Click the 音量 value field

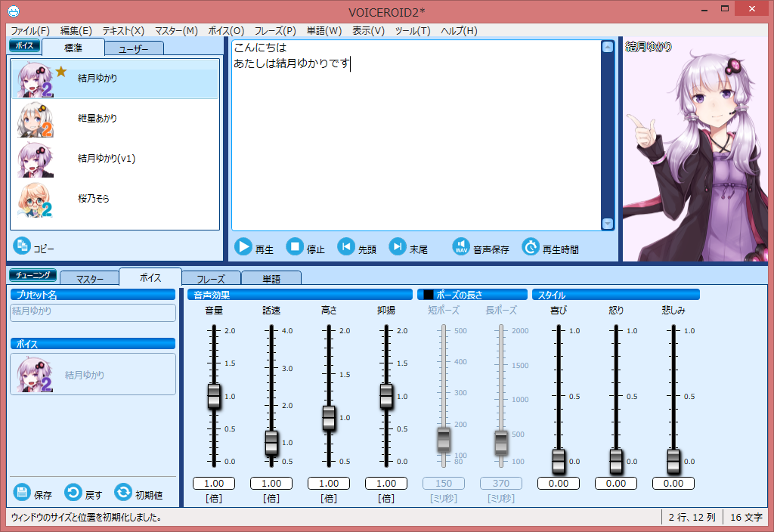[x=214, y=484]
